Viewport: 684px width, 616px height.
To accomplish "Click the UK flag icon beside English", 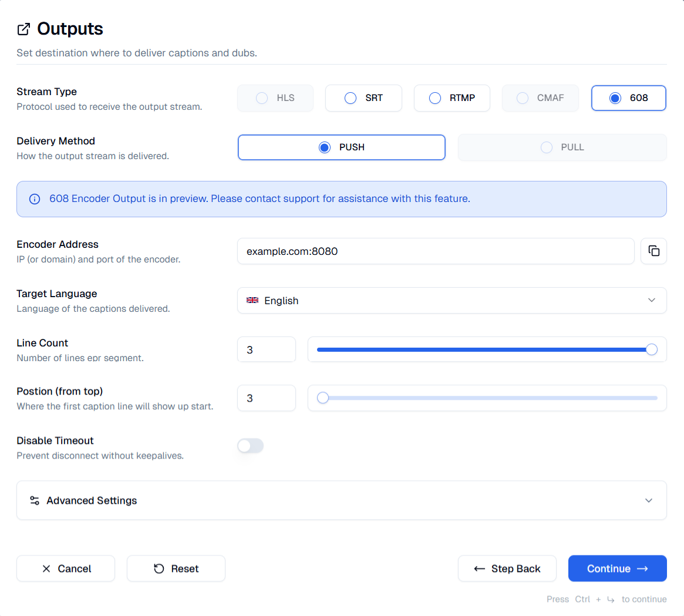I will (252, 300).
